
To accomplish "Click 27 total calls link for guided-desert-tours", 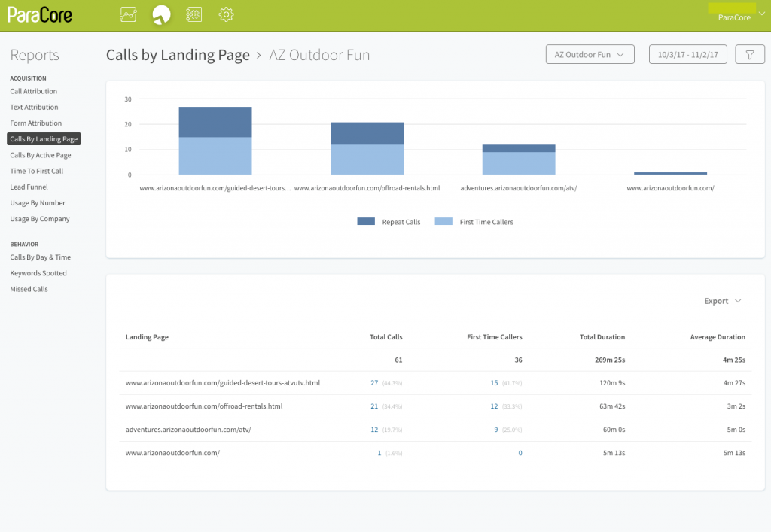I will point(374,383).
